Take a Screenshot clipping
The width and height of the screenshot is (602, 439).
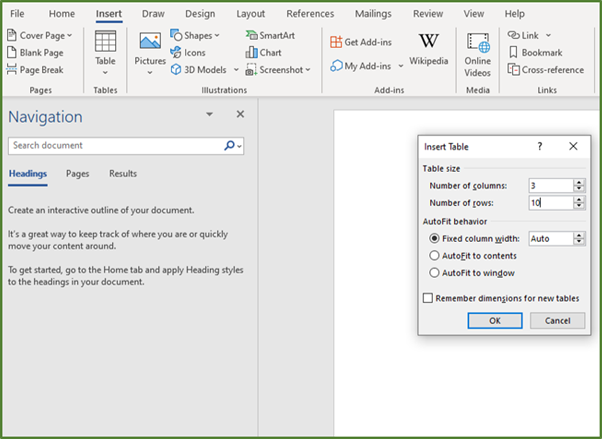click(278, 70)
